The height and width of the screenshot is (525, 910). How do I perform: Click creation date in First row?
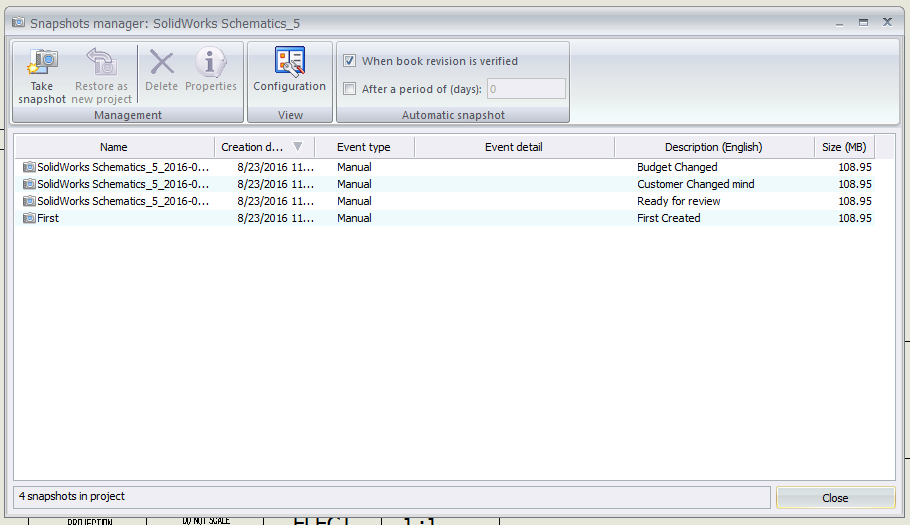[276, 218]
